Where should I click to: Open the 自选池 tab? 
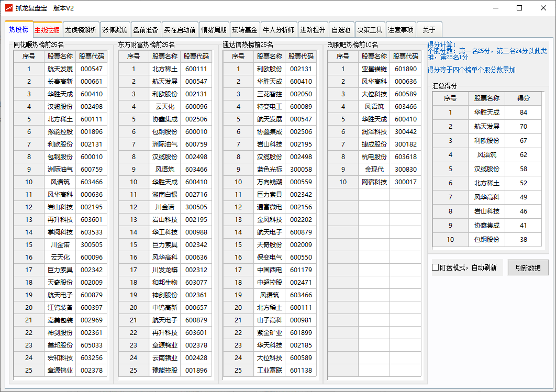click(x=341, y=30)
